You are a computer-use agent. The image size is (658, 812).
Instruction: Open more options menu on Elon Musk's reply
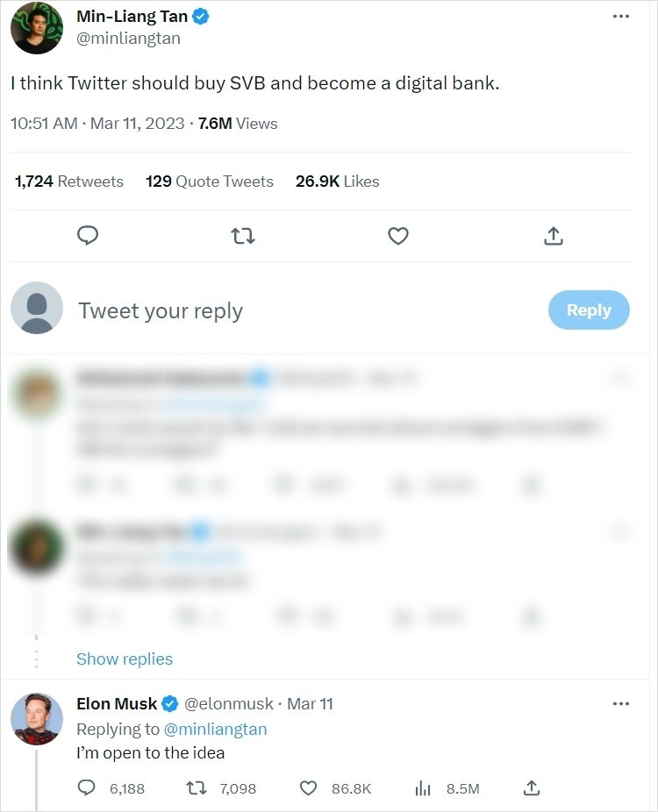[x=621, y=703]
